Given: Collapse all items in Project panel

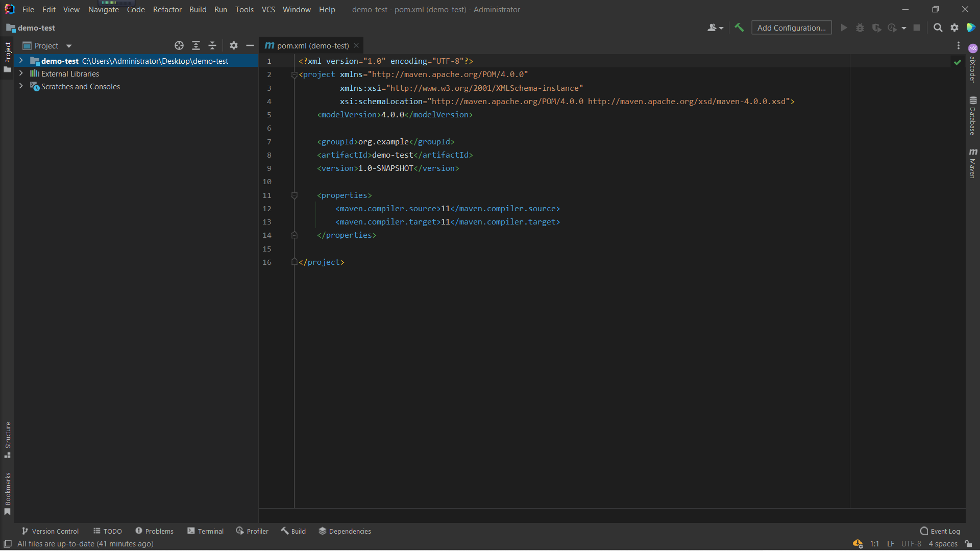Looking at the screenshot, I should [212, 45].
